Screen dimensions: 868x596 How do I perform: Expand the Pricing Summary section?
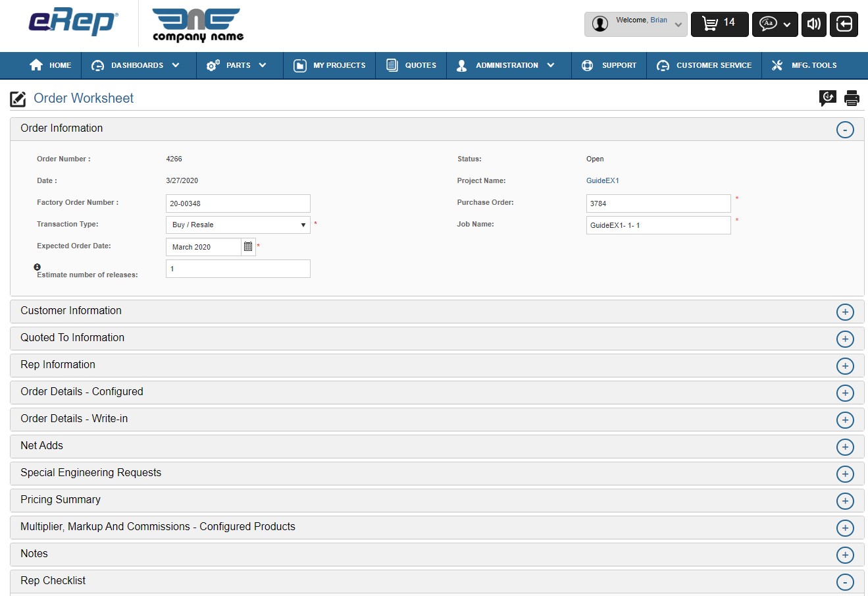pos(845,501)
